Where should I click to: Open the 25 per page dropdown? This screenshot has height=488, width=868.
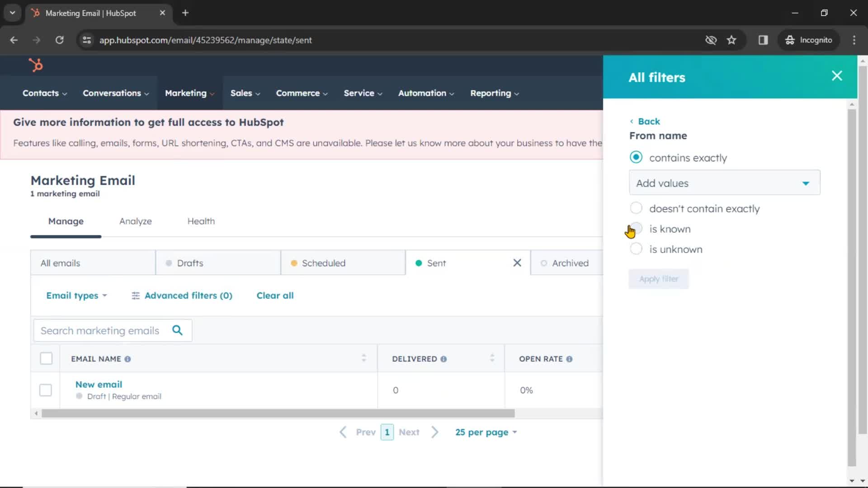click(486, 432)
